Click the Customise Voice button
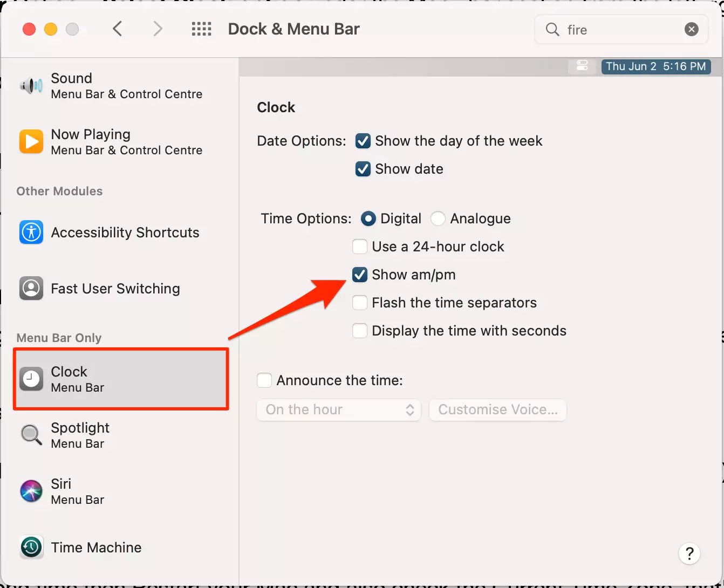 click(x=497, y=410)
